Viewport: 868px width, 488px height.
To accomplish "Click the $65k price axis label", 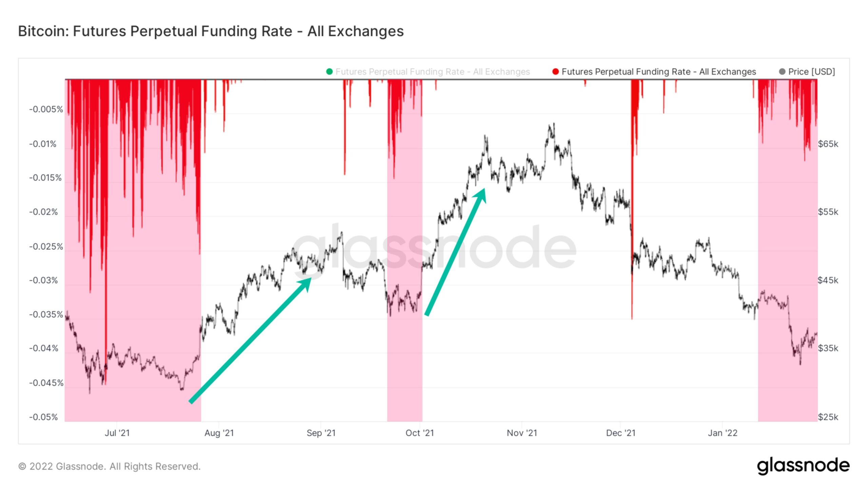I will click(x=828, y=144).
